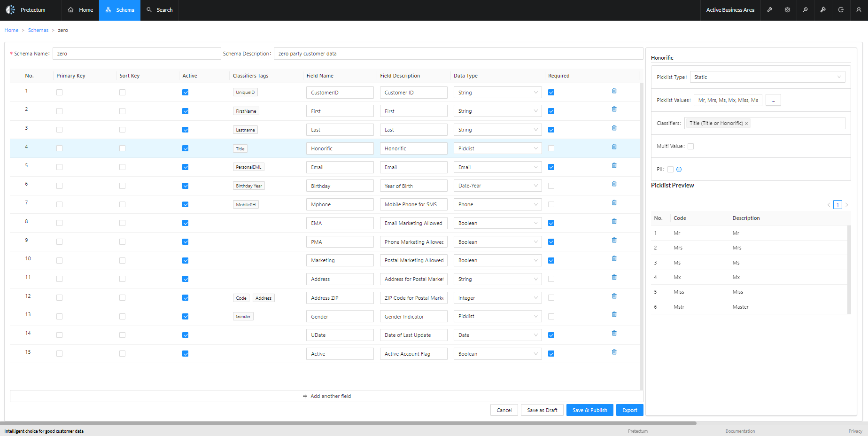Open Data Type dropdown for UDate
This screenshot has width=868, height=436.
pos(497,335)
